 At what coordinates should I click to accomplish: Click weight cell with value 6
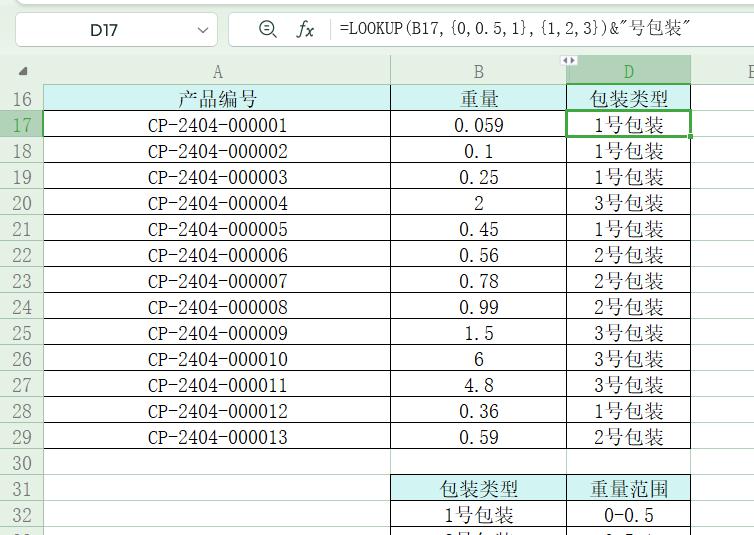click(478, 358)
